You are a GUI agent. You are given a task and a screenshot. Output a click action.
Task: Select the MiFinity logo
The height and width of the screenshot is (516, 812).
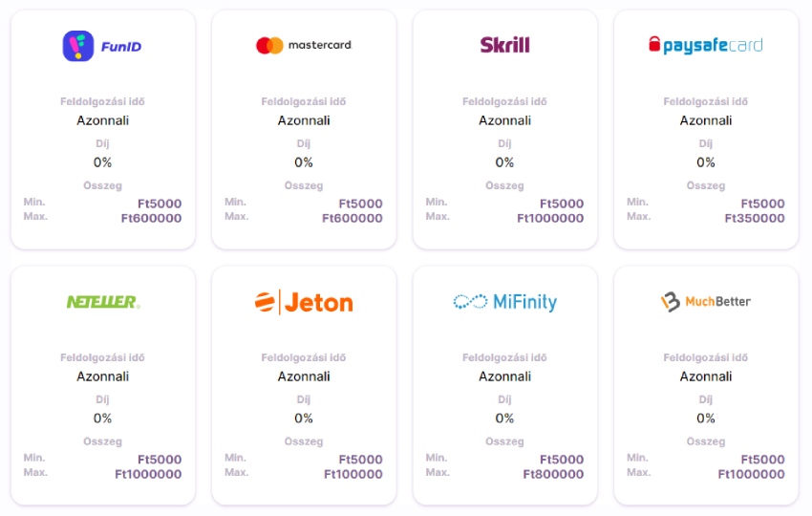(504, 302)
